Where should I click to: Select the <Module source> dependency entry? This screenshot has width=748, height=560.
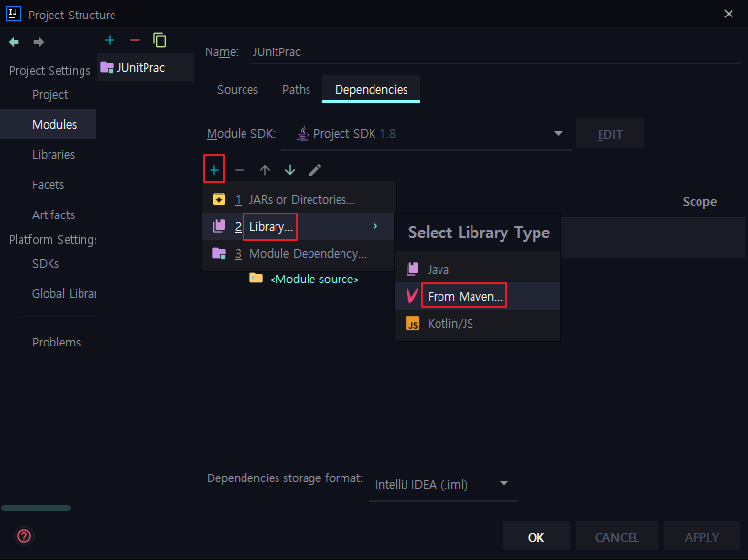[x=314, y=279]
